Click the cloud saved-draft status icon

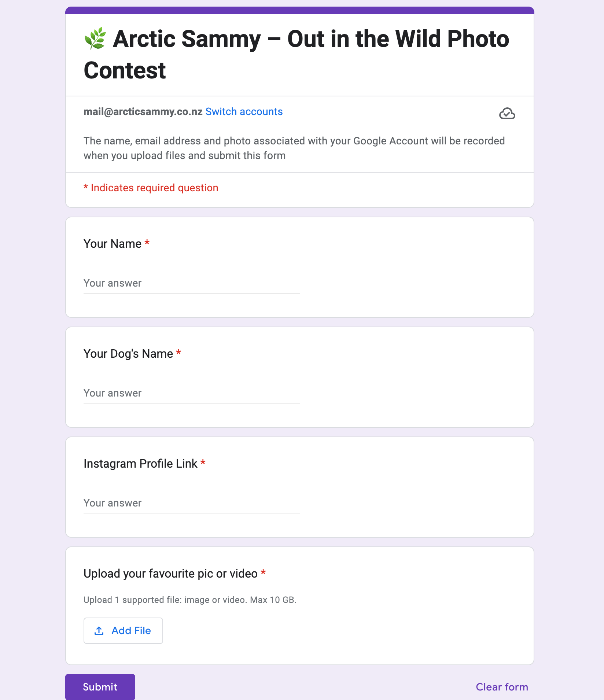pyautogui.click(x=507, y=114)
